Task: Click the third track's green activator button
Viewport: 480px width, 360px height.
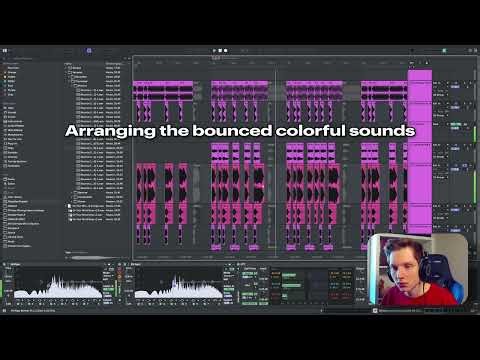Action: point(455,124)
